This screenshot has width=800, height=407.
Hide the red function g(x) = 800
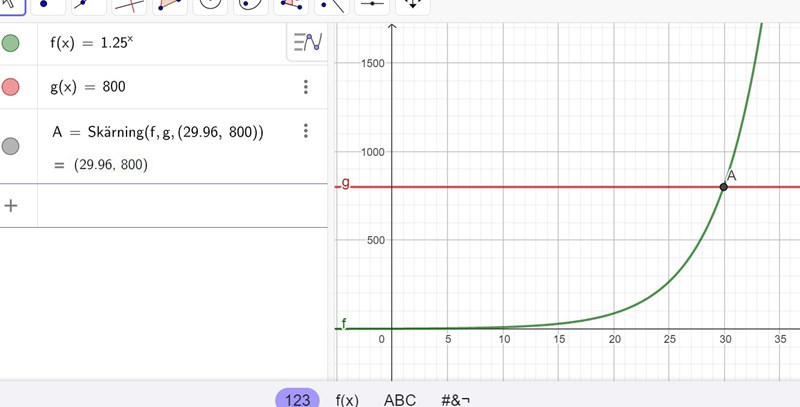(11, 87)
